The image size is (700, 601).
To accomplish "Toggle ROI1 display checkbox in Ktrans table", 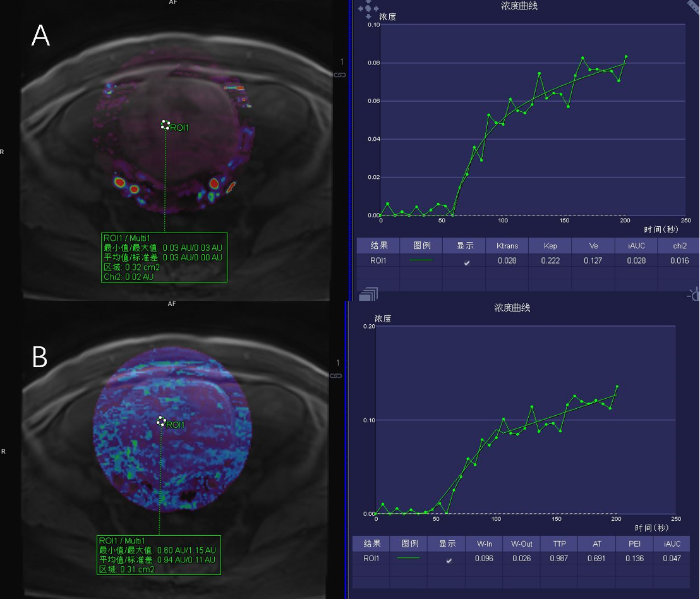I will [467, 262].
